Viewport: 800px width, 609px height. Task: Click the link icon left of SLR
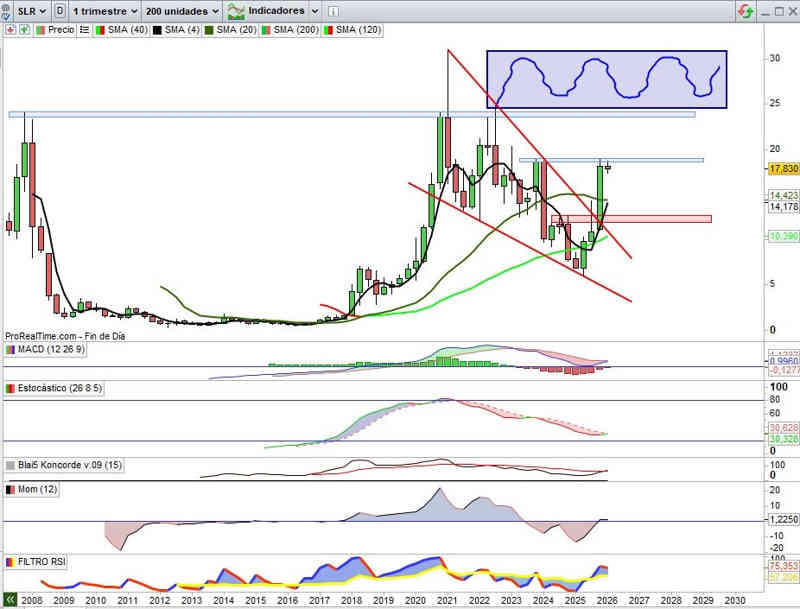[x=8, y=11]
